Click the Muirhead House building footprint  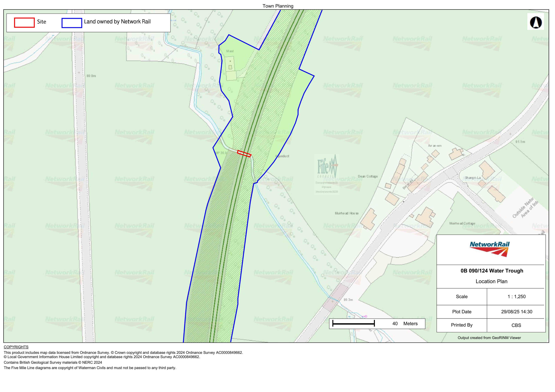point(368,219)
